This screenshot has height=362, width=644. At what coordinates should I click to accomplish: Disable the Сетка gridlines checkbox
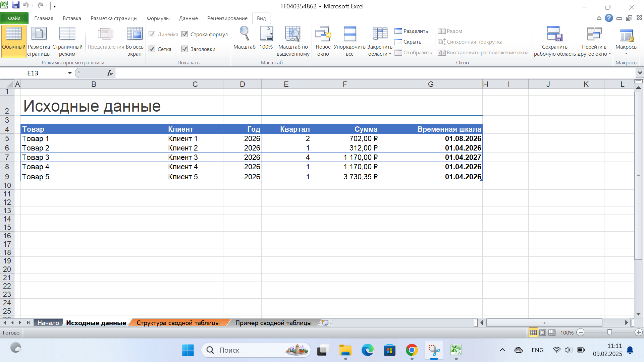coord(152,49)
